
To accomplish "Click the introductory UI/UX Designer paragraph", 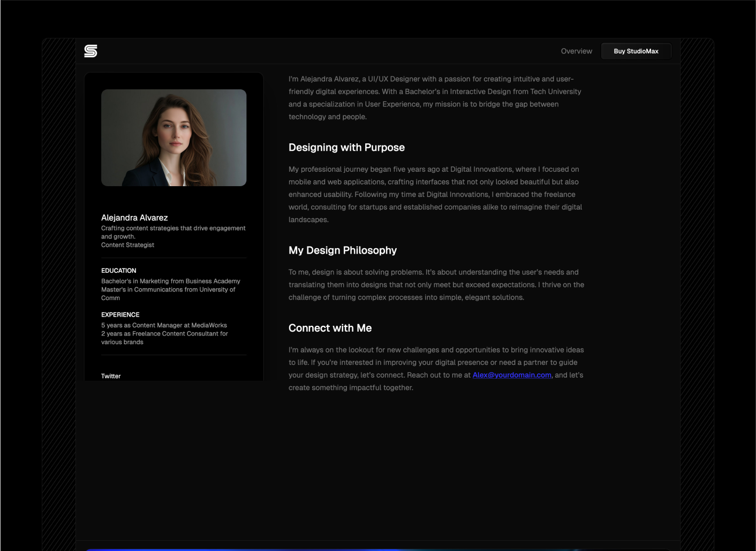I will pos(434,97).
